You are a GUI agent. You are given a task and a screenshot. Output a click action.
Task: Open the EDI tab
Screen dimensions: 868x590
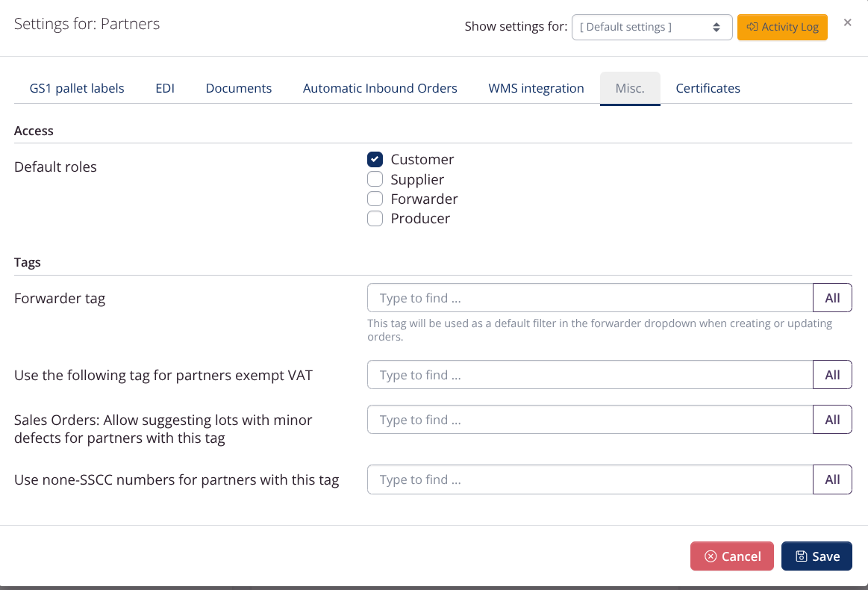(x=165, y=88)
